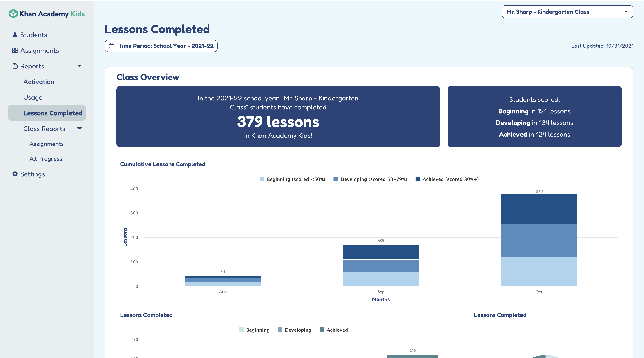Click the calendar icon in Time Period button
The width and height of the screenshot is (644, 358).
click(x=111, y=46)
